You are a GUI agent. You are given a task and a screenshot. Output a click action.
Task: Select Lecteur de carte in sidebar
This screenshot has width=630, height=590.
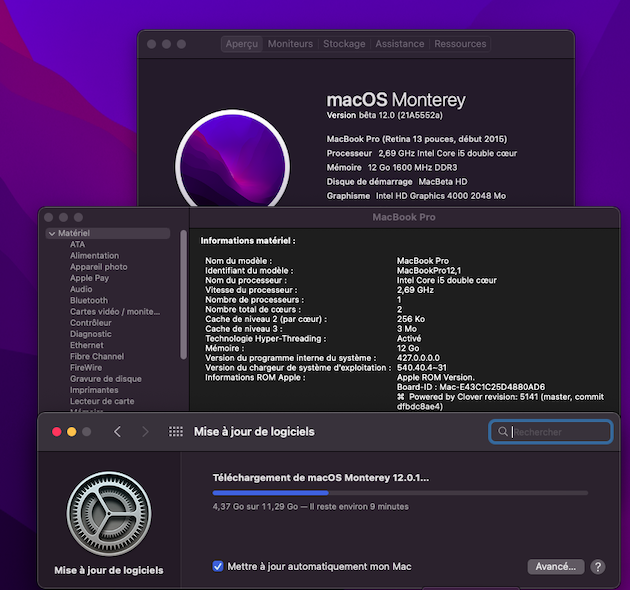tap(102, 401)
